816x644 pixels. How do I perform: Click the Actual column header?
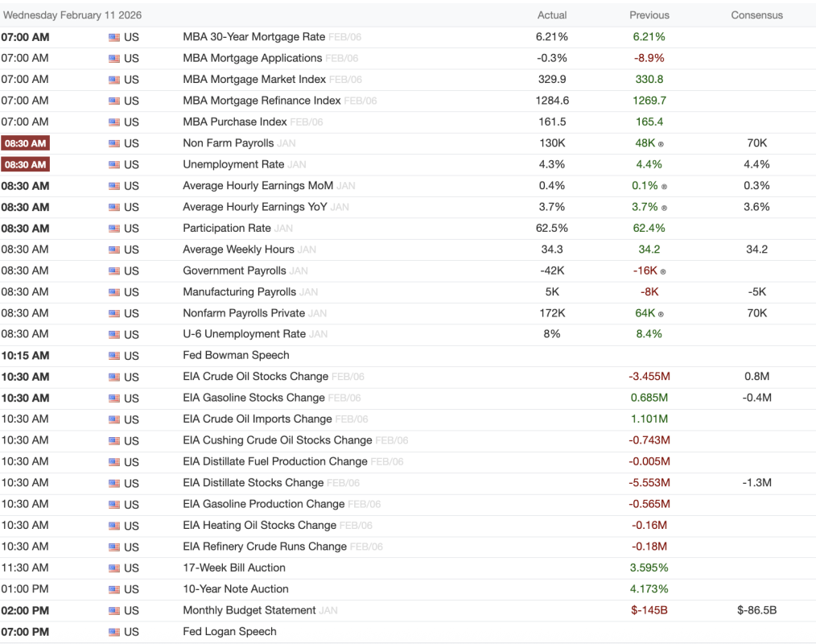pos(552,15)
